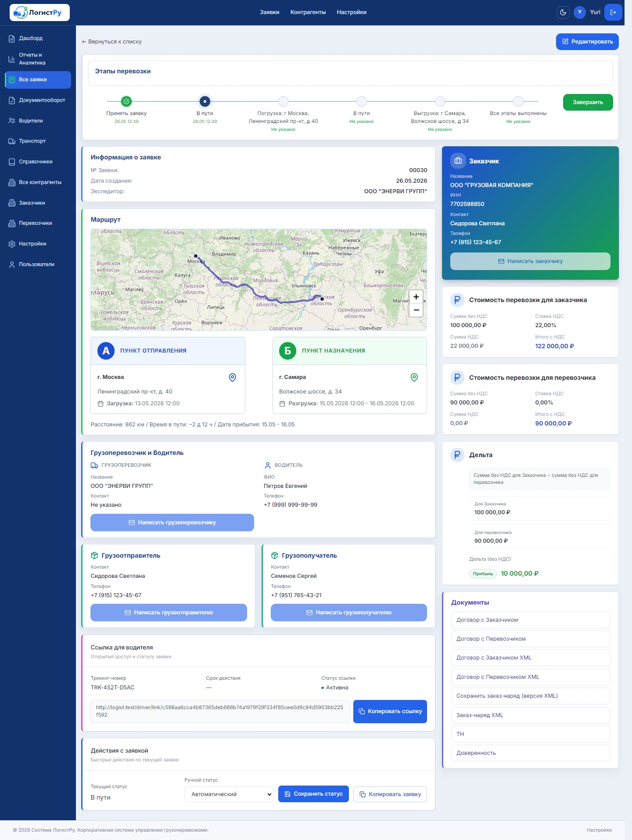632x840 pixels.
Task: Open Контрагенты top menu
Action: point(308,12)
